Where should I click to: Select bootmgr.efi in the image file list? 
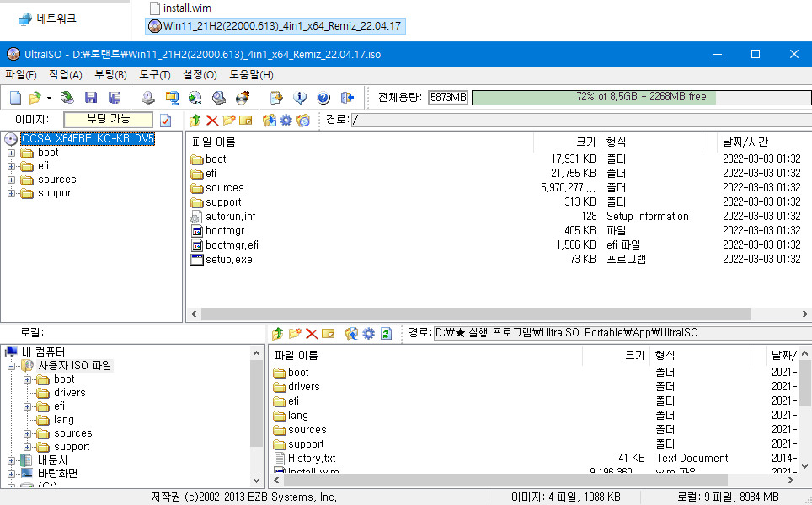232,245
